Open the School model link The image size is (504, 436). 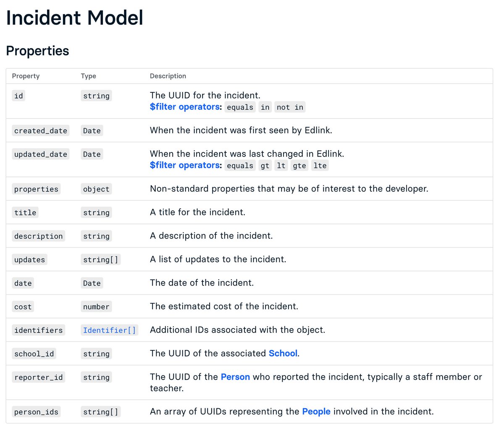[x=283, y=353]
